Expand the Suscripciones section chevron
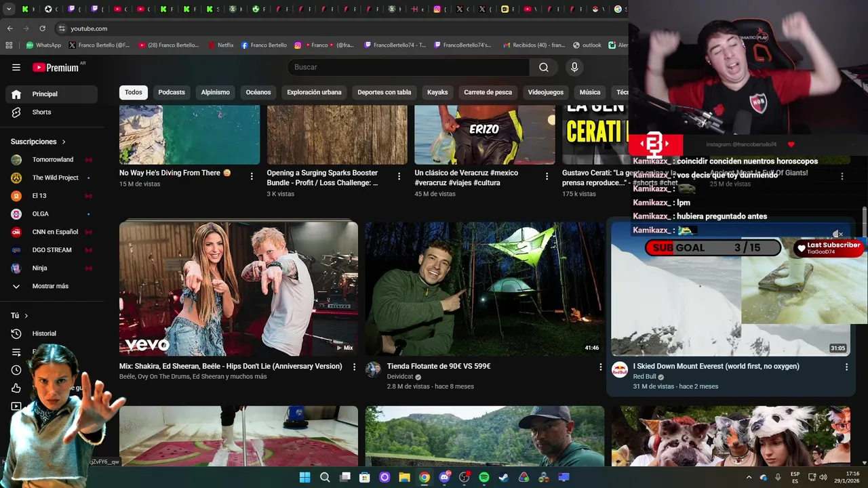 [x=64, y=142]
